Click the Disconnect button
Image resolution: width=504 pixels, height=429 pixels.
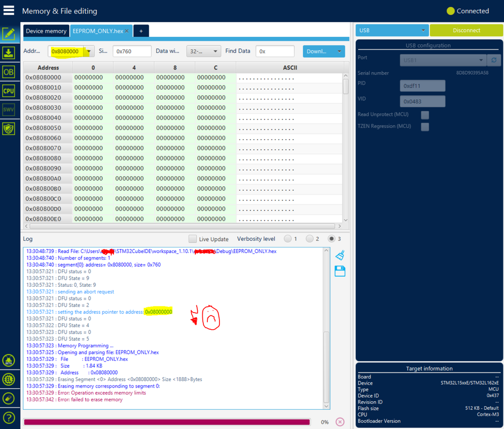(466, 30)
